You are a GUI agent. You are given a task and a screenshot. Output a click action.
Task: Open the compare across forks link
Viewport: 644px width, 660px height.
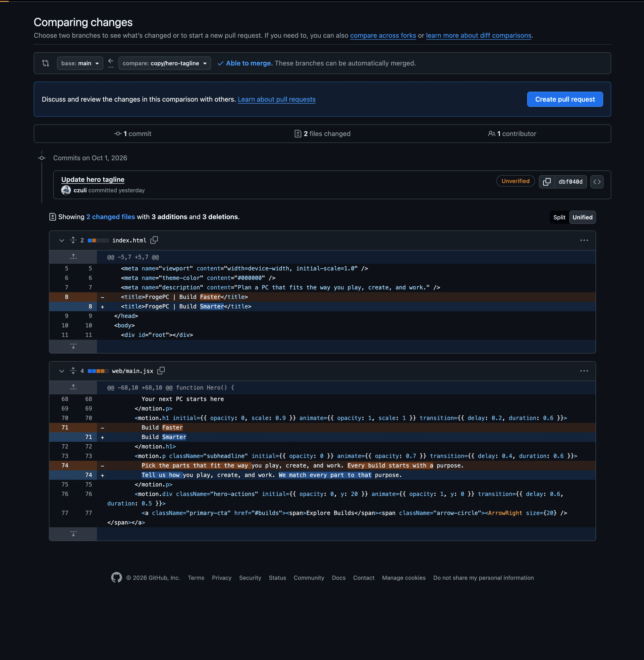tap(383, 36)
